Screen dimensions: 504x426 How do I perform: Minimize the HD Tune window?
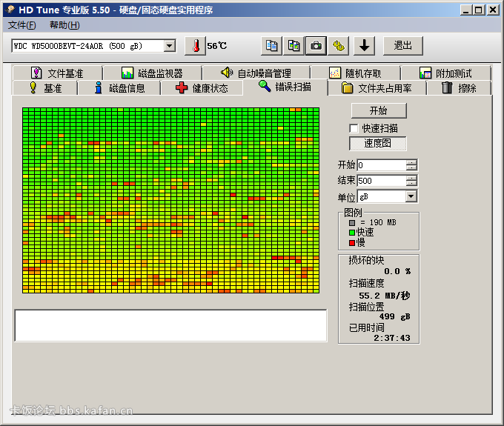(x=465, y=10)
